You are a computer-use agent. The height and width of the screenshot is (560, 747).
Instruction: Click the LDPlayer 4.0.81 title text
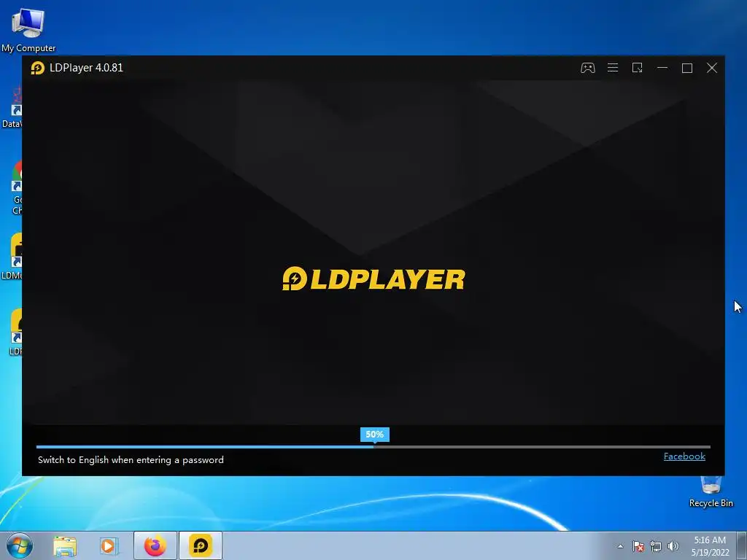(x=86, y=68)
